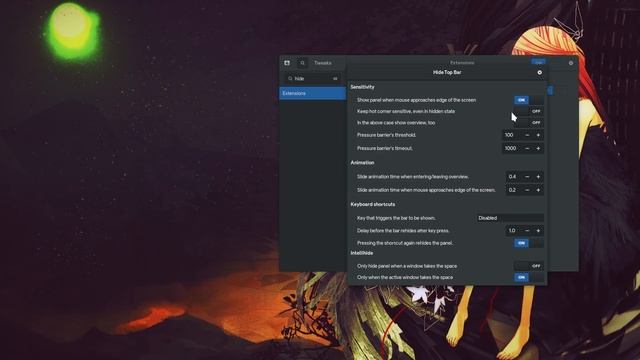Screen dimensions: 640x360
Task: Decrease overview slide animation time
Action: point(527,177)
